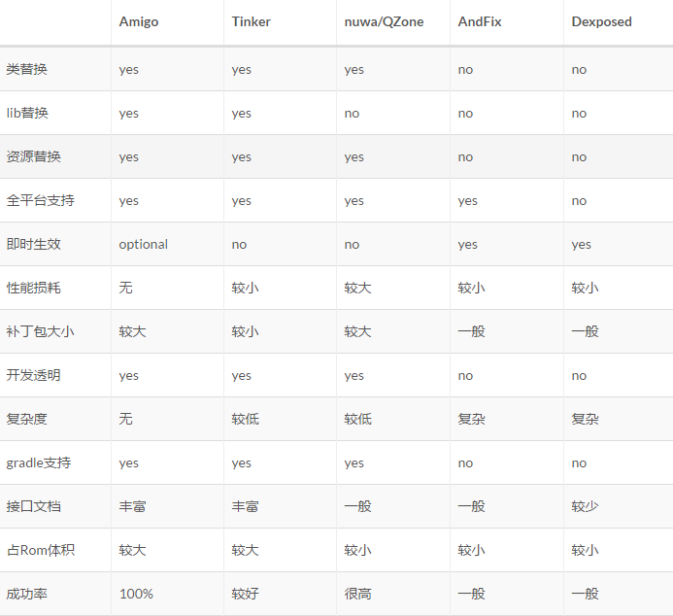This screenshot has width=673, height=616.
Task: Click nuwa/QZone 'no' in lib替换 row
Action: 352,114
